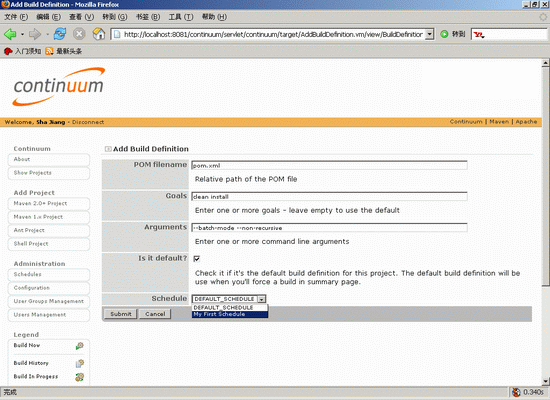Click the 最新头条 bookmark

click(63, 51)
